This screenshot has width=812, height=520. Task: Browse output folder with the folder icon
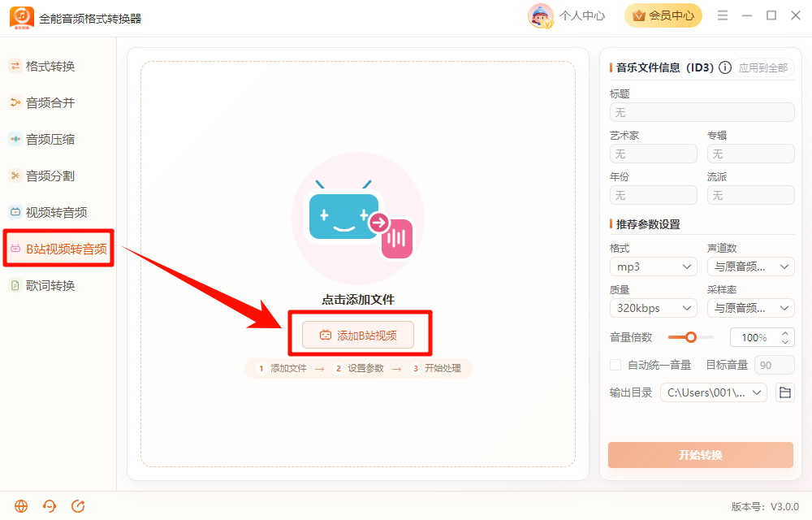click(785, 392)
